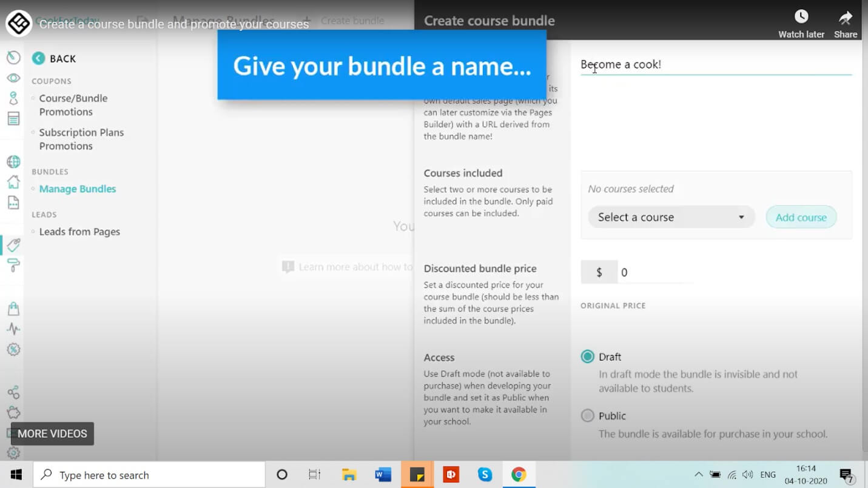Click the video title link
This screenshot has height=488, width=868.
click(174, 24)
